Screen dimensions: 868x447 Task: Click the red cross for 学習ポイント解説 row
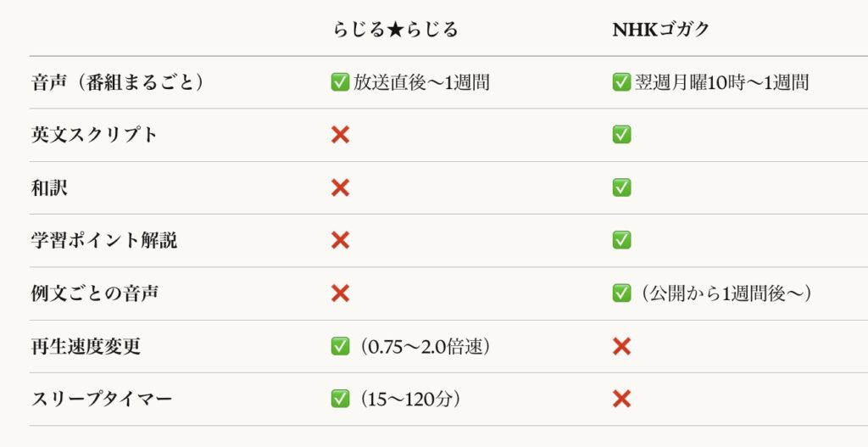point(340,241)
